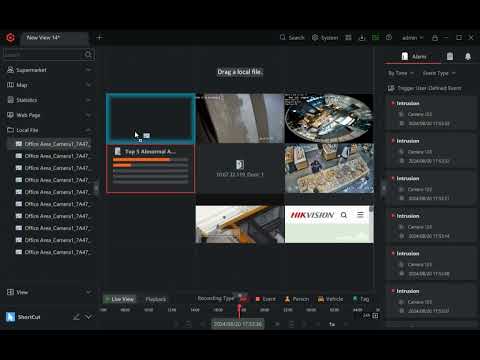480x360 pixels.
Task: Switch to the New View 14 tab
Action: (x=56, y=38)
